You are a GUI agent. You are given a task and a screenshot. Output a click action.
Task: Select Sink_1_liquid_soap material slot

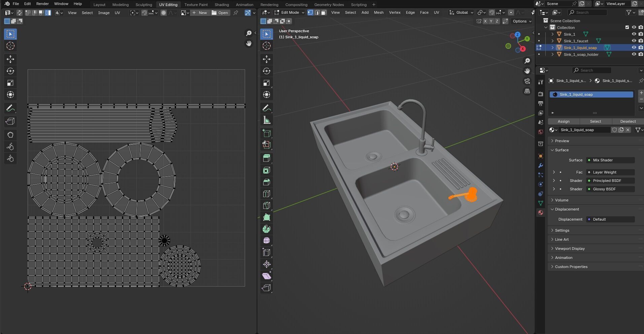pyautogui.click(x=591, y=95)
